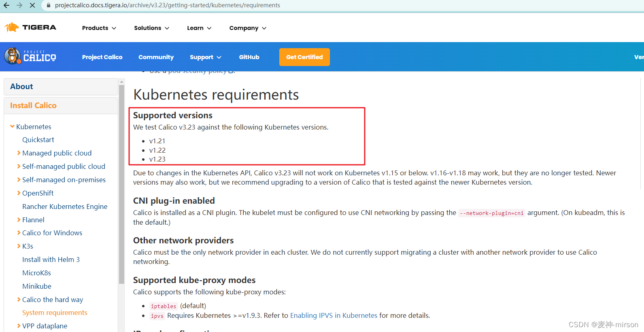The image size is (644, 332).
Task: Click the v1.22 list item
Action: [x=157, y=150]
